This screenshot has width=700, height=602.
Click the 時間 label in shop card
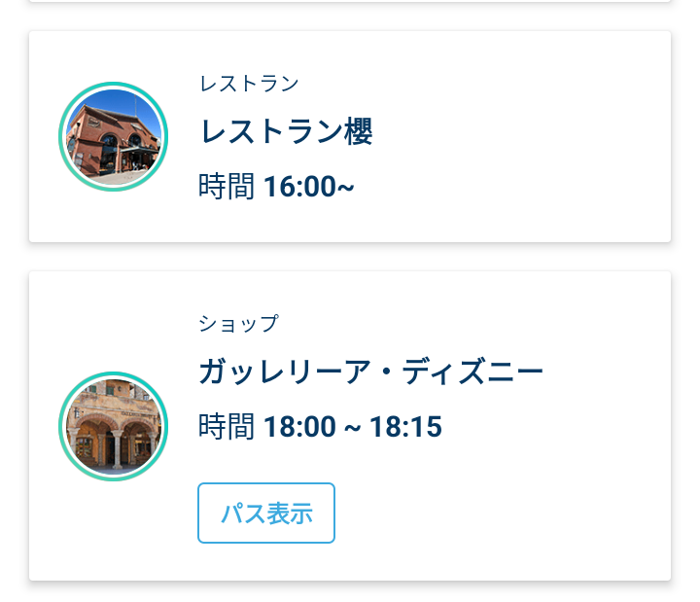(227, 427)
